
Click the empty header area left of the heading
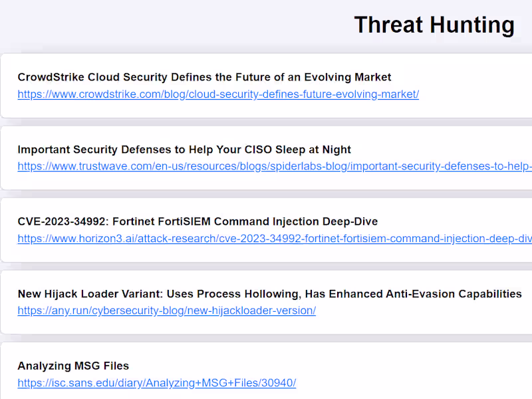coord(166,25)
